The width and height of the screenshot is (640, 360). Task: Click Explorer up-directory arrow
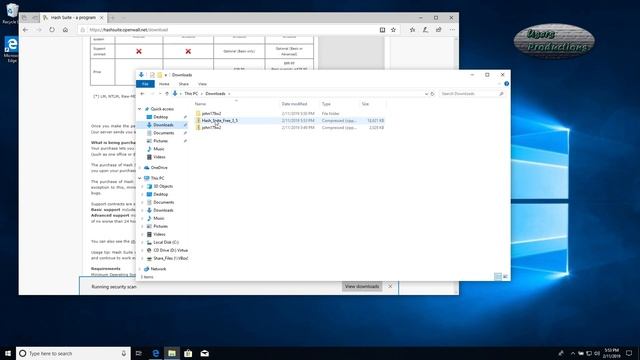pyautogui.click(x=167, y=94)
